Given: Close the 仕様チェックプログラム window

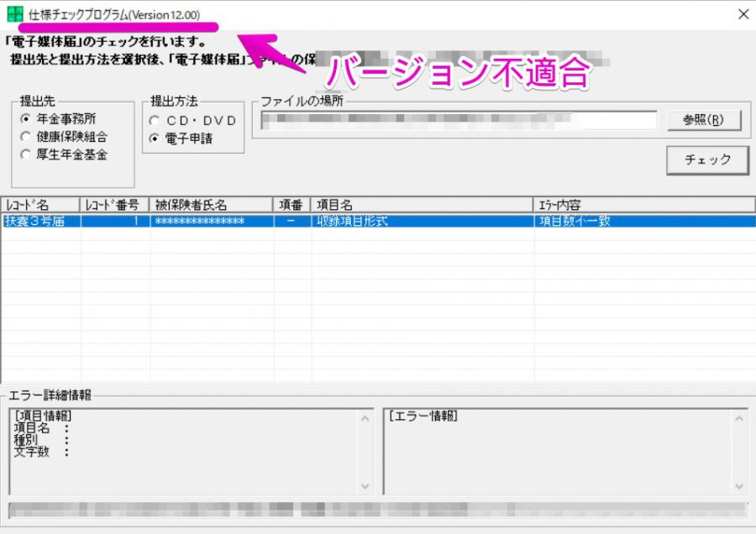Looking at the screenshot, I should pos(743,14).
